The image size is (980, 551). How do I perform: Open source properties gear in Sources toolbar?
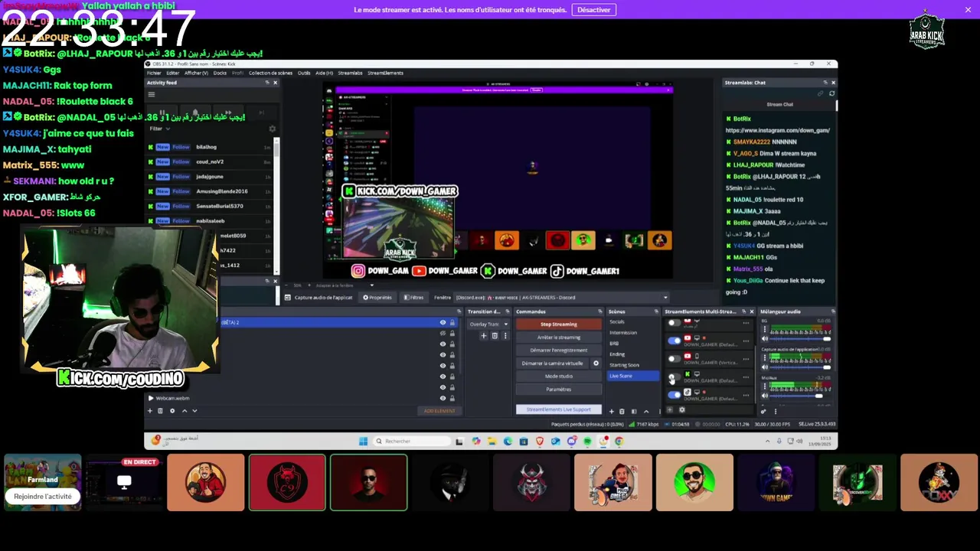172,411
